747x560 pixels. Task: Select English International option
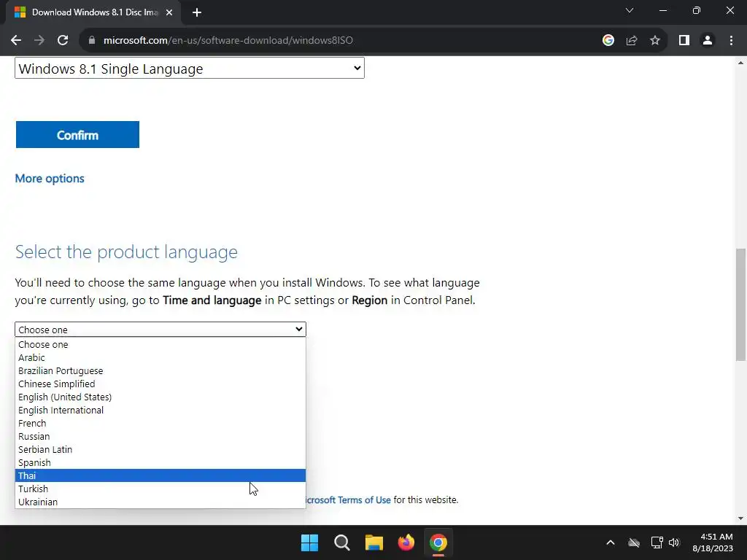pyautogui.click(x=160, y=410)
